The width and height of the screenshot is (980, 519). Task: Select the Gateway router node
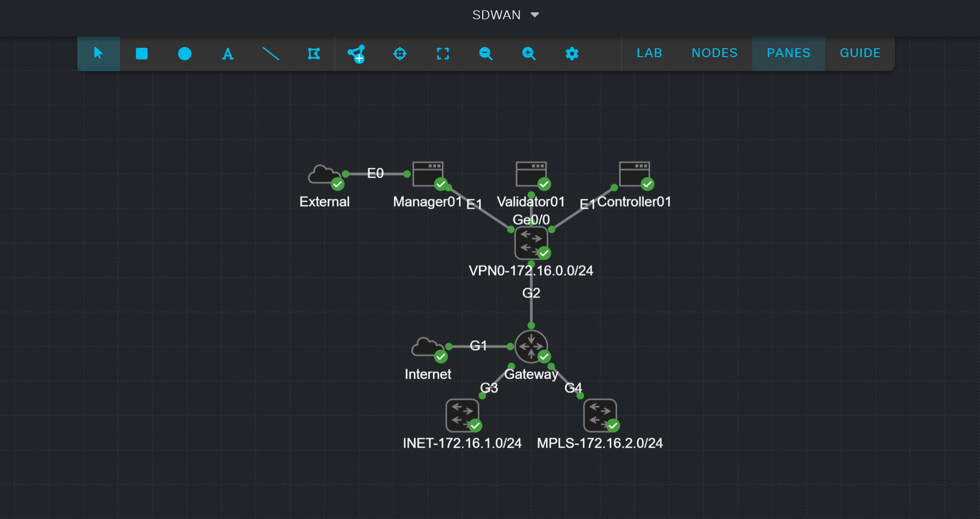(531, 346)
